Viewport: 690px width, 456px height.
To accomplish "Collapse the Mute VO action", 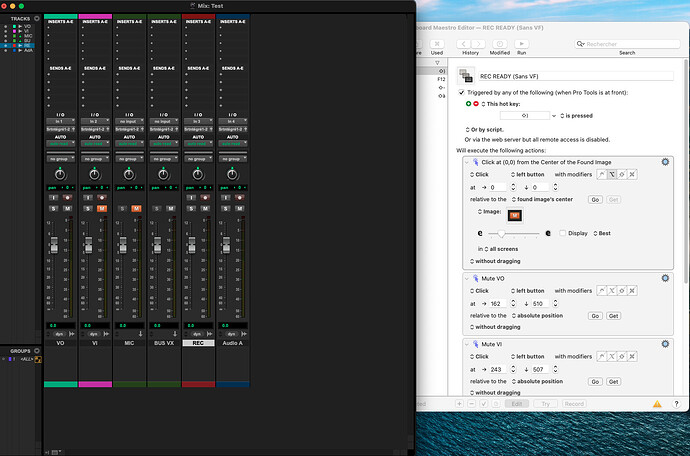I will coord(467,278).
